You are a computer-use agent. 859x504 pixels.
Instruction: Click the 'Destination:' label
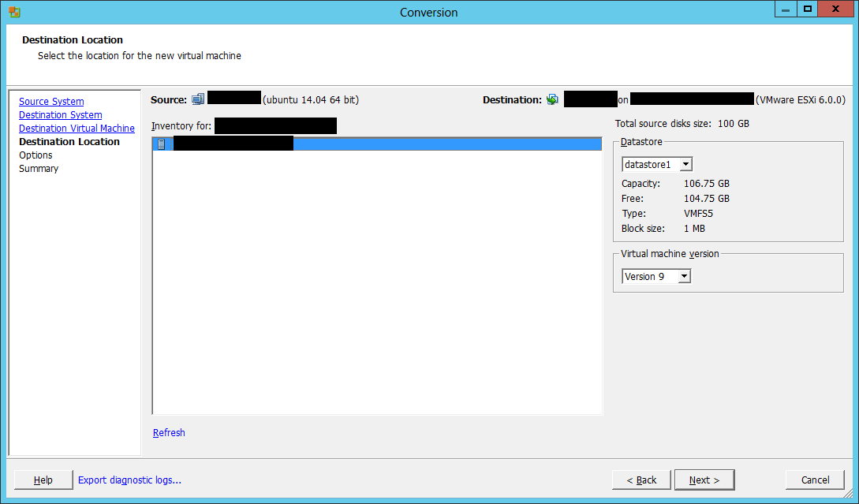[x=512, y=99]
